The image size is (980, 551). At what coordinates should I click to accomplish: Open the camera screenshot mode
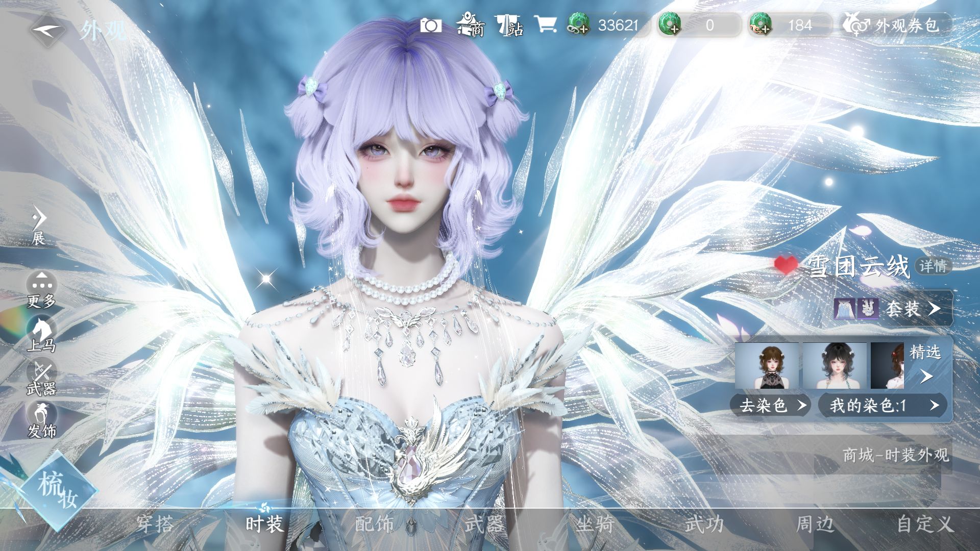pyautogui.click(x=431, y=25)
